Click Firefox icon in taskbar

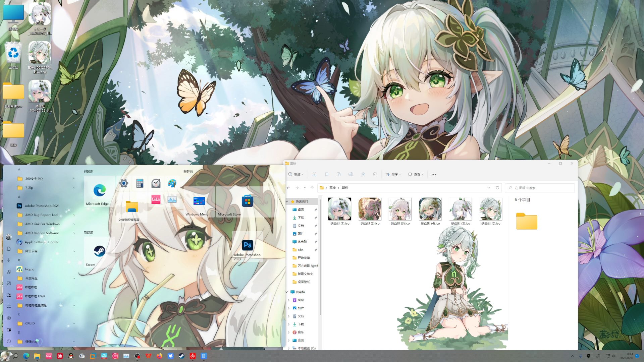click(x=159, y=356)
